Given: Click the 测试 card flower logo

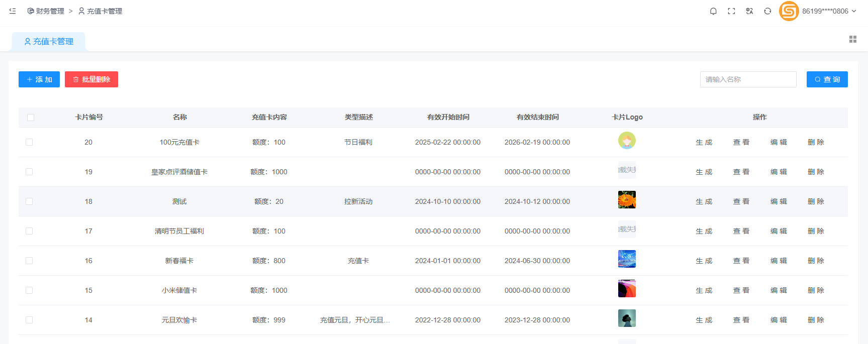Looking at the screenshot, I should point(627,200).
